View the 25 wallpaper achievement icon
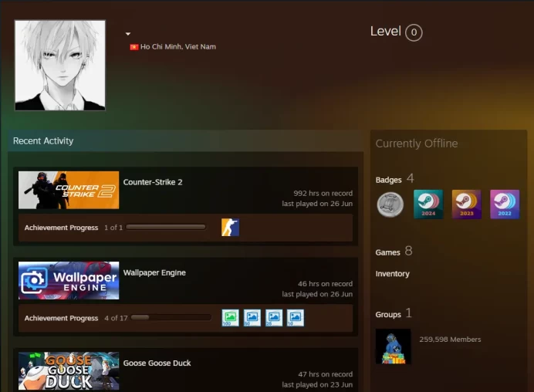534x392 pixels. [274, 318]
